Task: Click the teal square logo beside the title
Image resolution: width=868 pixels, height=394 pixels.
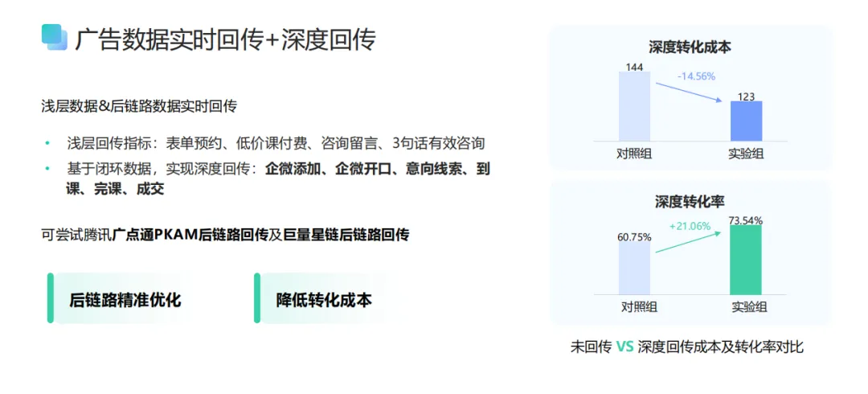Action: (55, 37)
